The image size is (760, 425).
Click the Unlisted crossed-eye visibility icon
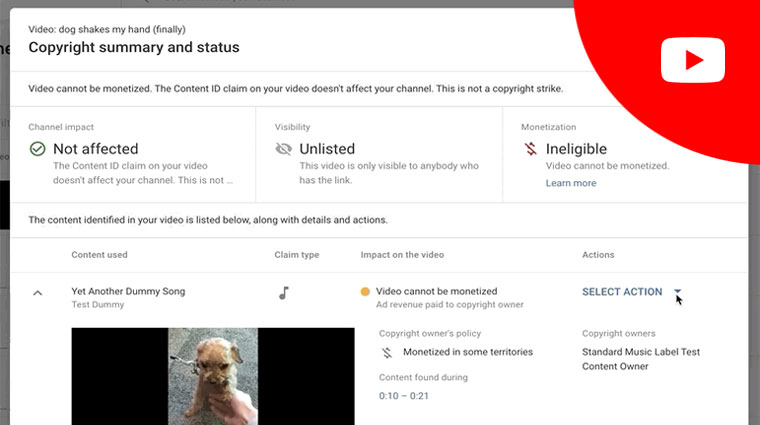(284, 149)
